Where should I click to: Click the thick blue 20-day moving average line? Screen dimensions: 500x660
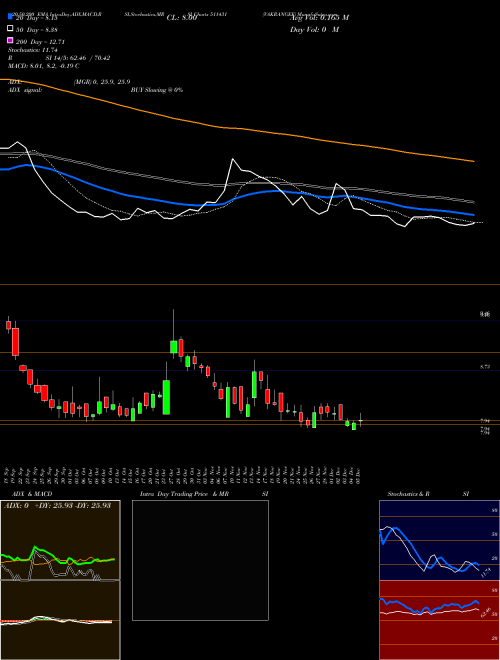[x=236, y=198]
